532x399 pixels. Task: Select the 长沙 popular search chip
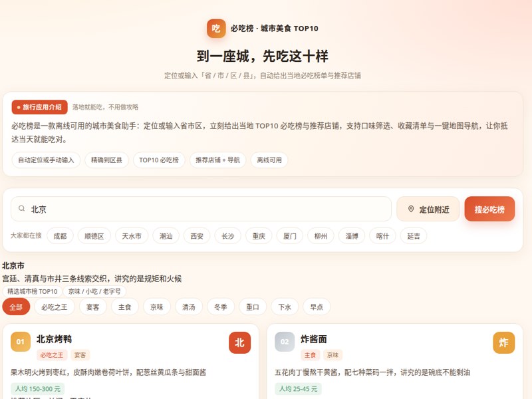point(227,236)
